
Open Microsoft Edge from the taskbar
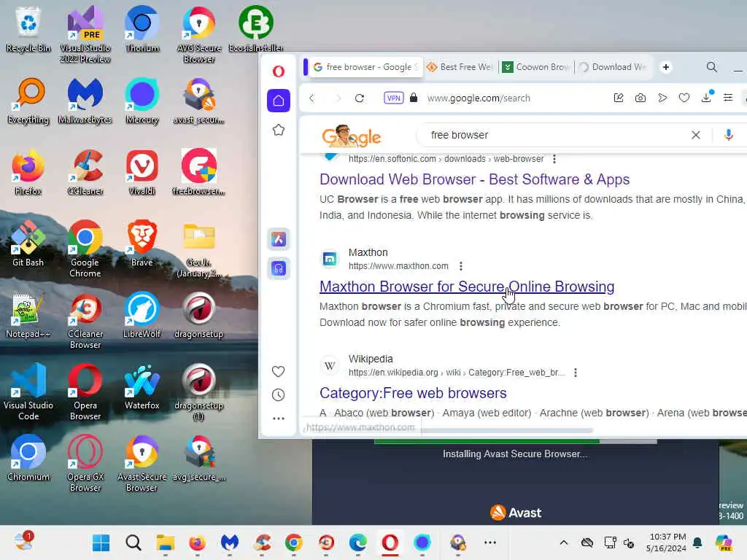pyautogui.click(x=357, y=542)
